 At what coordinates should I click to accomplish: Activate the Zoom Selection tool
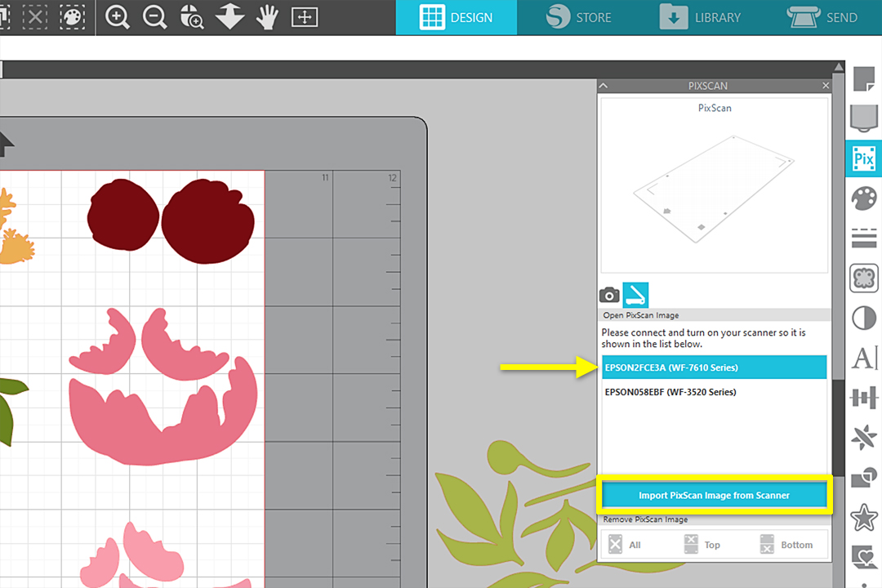tap(192, 17)
